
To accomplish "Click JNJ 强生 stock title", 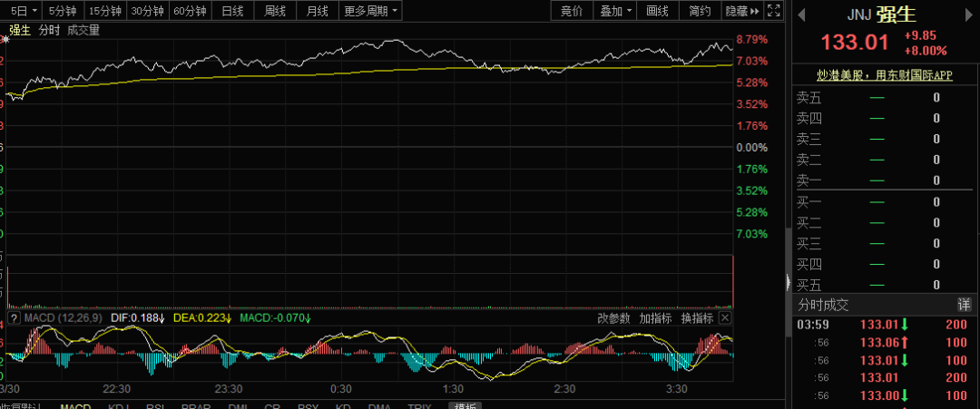I will coord(881,15).
